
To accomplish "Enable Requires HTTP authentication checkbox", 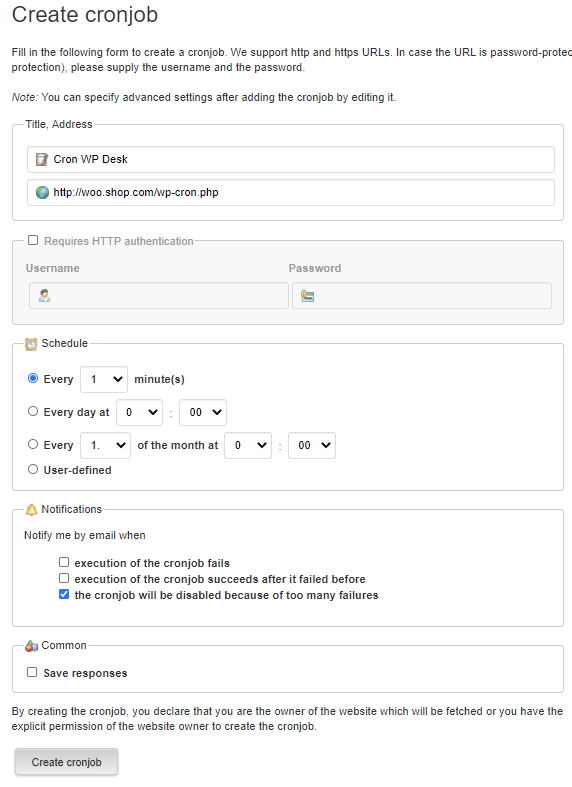I will [33, 240].
